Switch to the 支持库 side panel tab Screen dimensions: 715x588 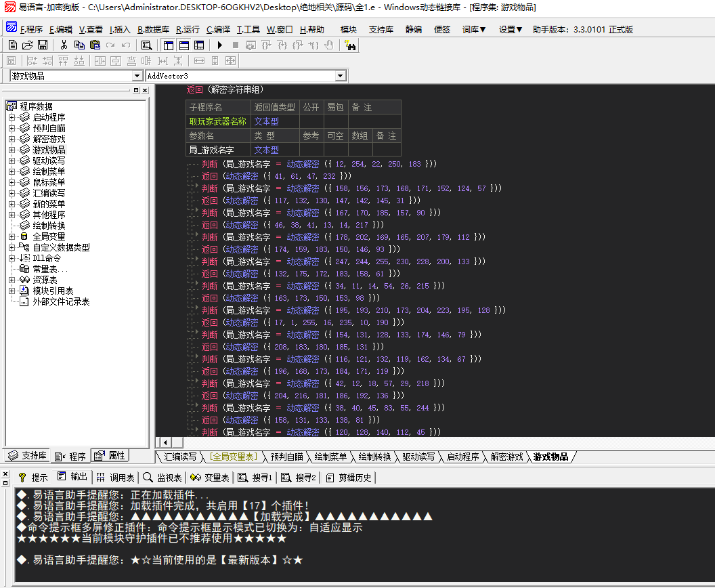[x=28, y=455]
